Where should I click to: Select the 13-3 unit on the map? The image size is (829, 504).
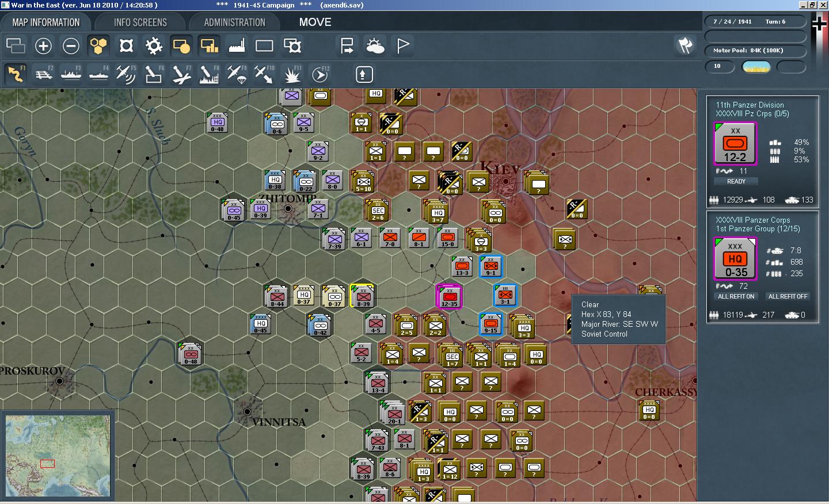coord(462,266)
